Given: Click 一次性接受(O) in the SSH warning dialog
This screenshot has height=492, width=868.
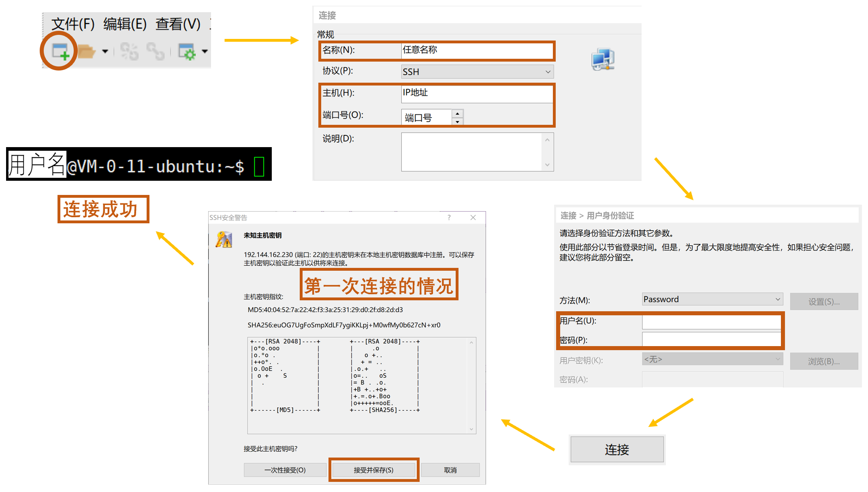Looking at the screenshot, I should tap(285, 470).
